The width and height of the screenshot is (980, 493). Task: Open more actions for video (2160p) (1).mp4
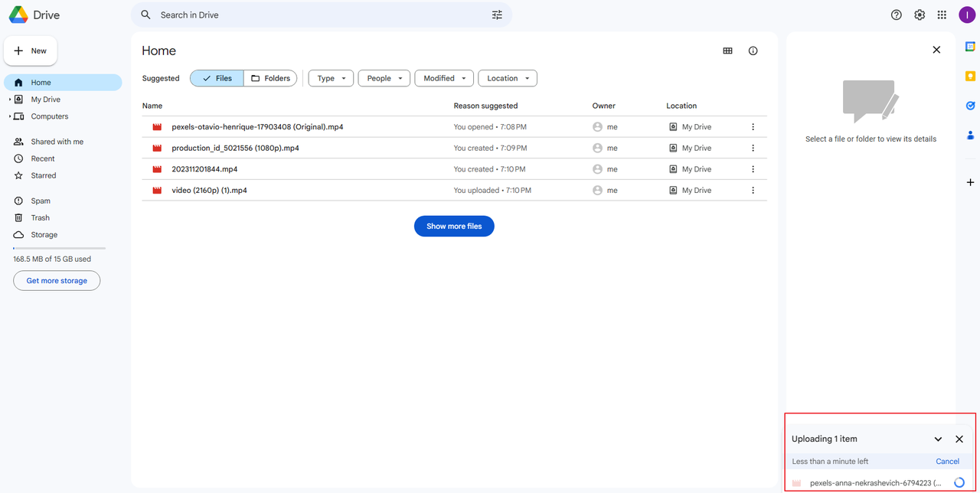753,190
